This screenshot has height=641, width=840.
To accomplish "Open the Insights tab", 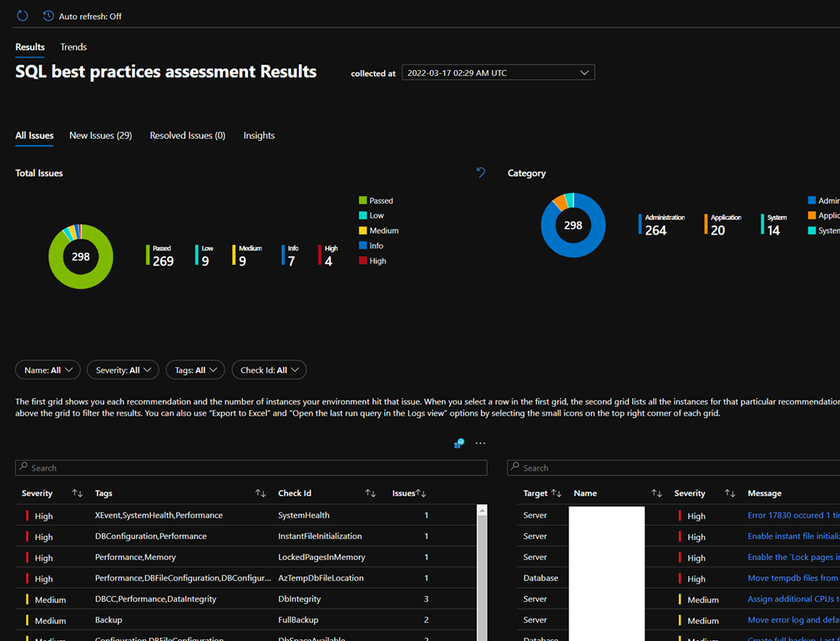I will (259, 135).
